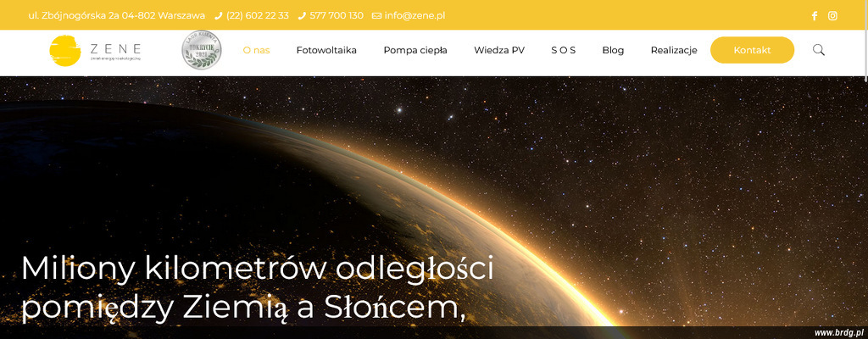The width and height of the screenshot is (868, 339).
Task: Click the info@zene.pl email link
Action: coord(415,16)
